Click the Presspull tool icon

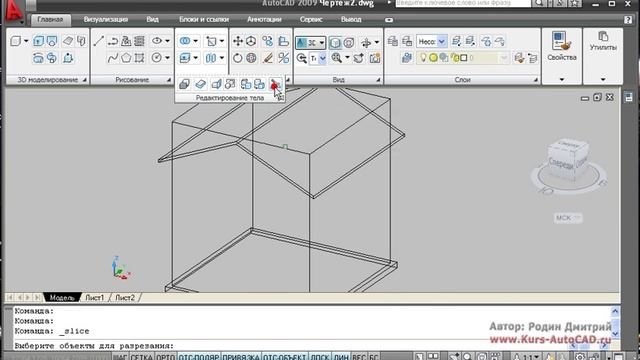pyautogui.click(x=52, y=41)
